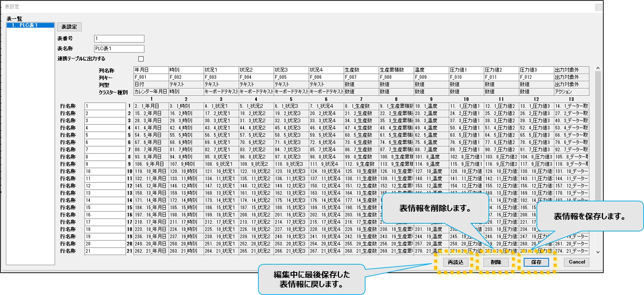The width and height of the screenshot is (644, 295).
Task: Click the 表番号 input field
Action: pyautogui.click(x=119, y=39)
